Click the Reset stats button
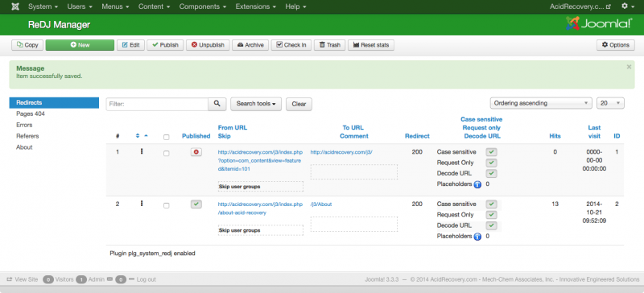 (371, 45)
